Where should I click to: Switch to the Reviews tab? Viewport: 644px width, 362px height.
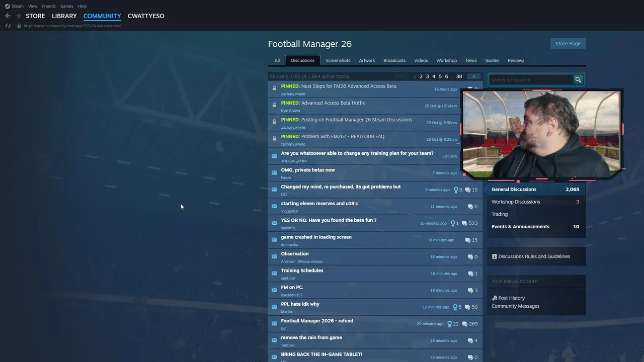coord(516,60)
